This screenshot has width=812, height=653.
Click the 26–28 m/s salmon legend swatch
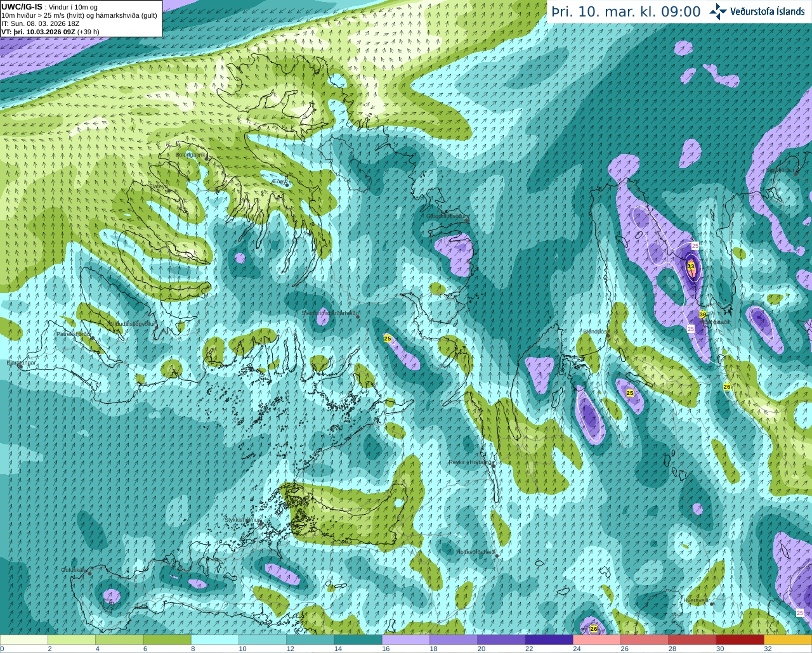pos(645,640)
